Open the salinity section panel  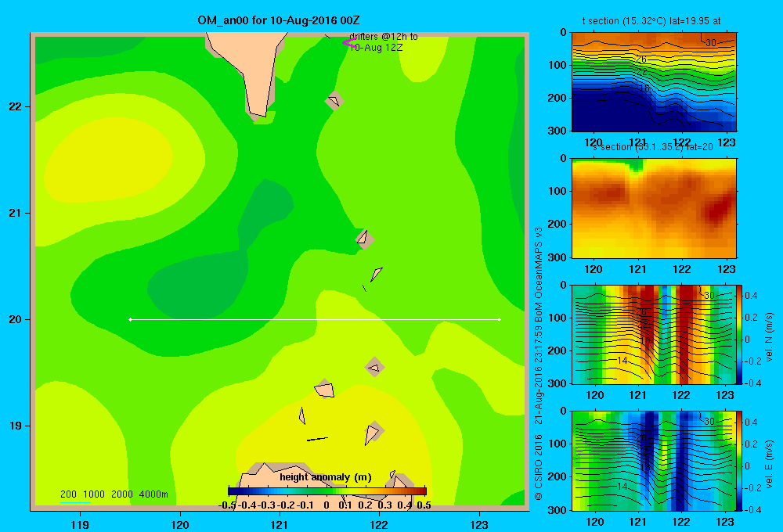point(654,208)
